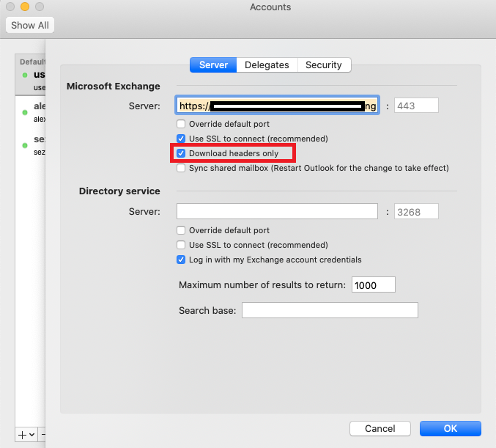Check Override default port under Directory service
Image resolution: width=496 pixels, height=448 pixels.
181,230
